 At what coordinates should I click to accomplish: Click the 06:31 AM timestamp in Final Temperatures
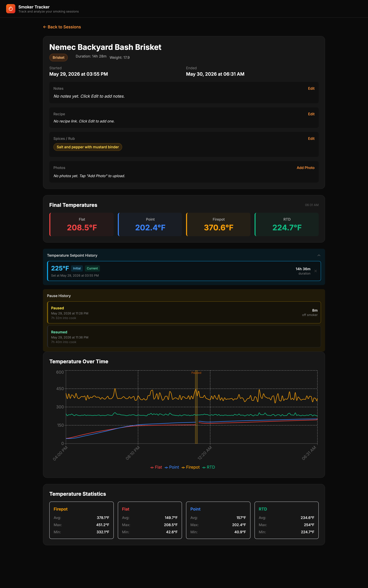pos(312,205)
